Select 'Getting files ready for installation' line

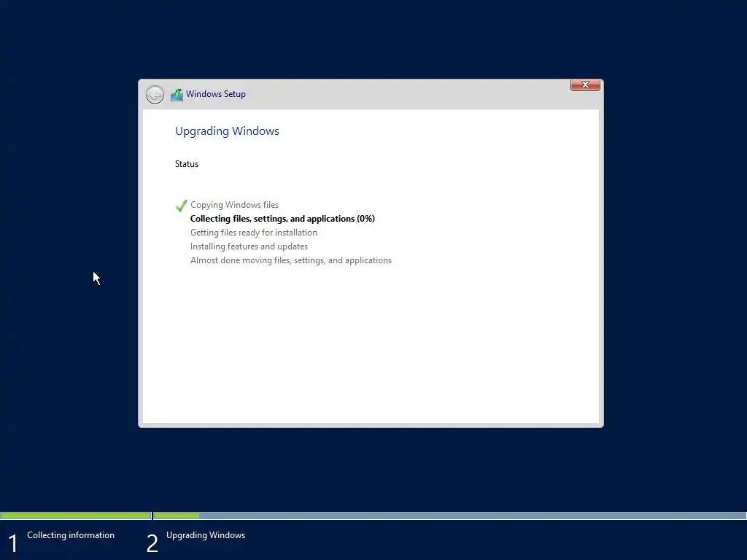[x=253, y=233]
